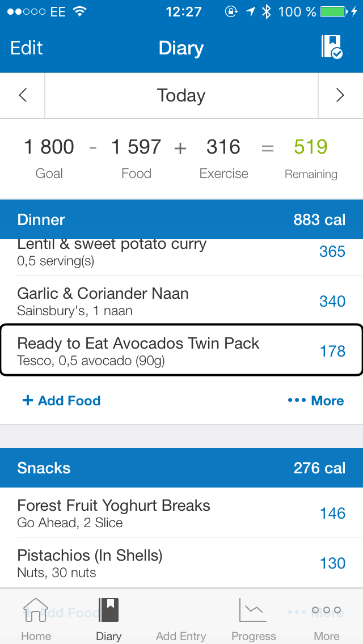Tap the green 519 Remaining calories

(311, 147)
